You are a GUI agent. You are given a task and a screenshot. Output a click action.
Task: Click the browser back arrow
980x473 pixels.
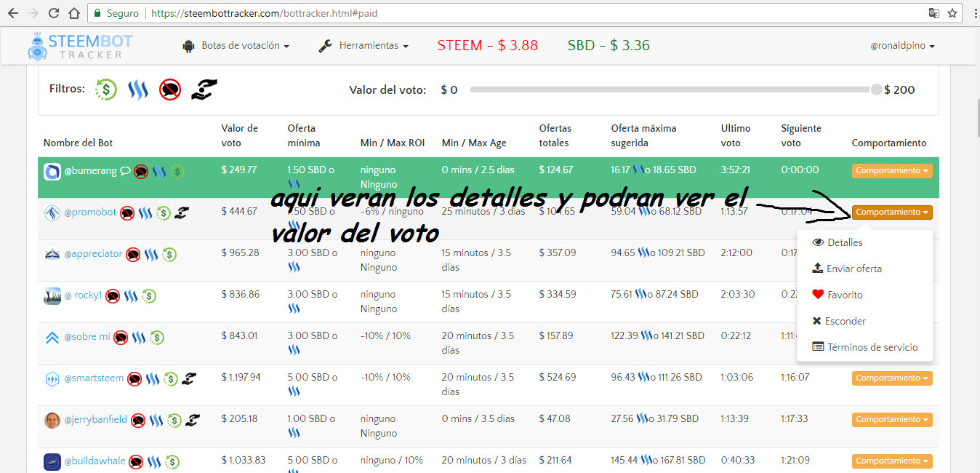point(12,13)
